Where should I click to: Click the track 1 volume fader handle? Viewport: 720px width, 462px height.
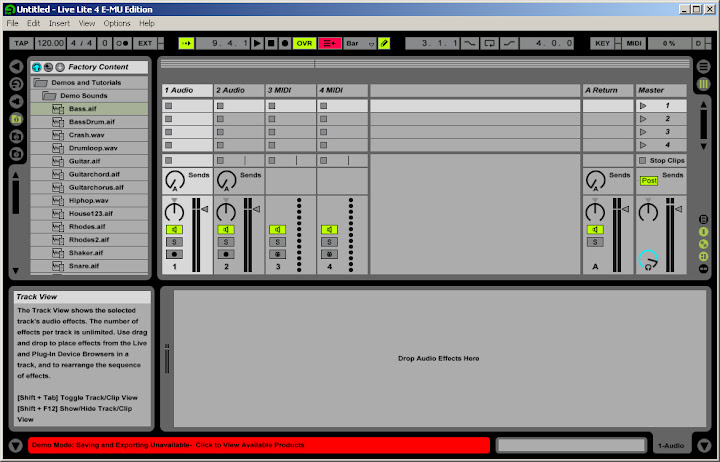click(205, 209)
